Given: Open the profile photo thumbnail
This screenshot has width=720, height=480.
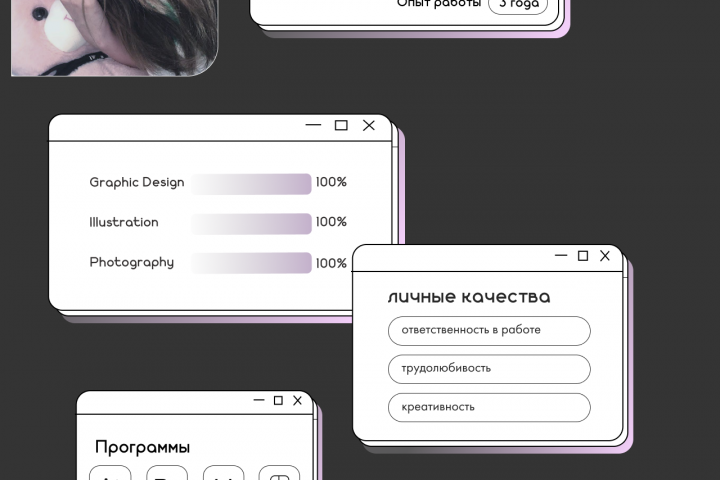Looking at the screenshot, I should tap(114, 38).
